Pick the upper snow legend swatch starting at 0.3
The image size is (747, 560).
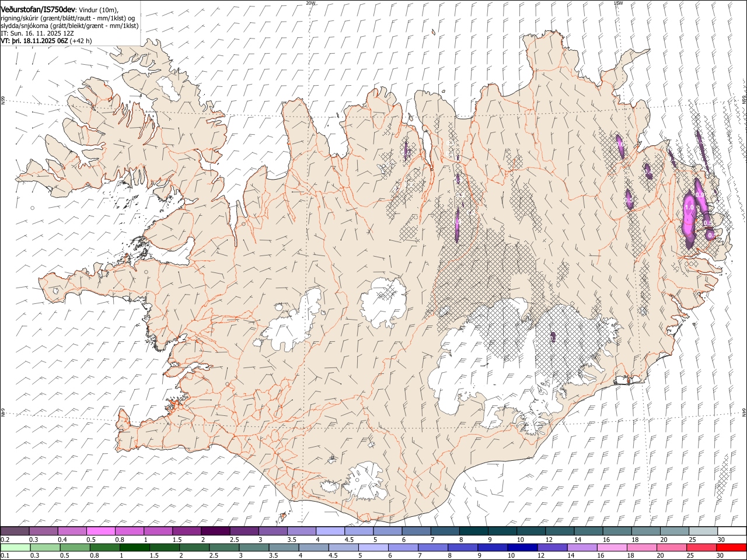44,531
